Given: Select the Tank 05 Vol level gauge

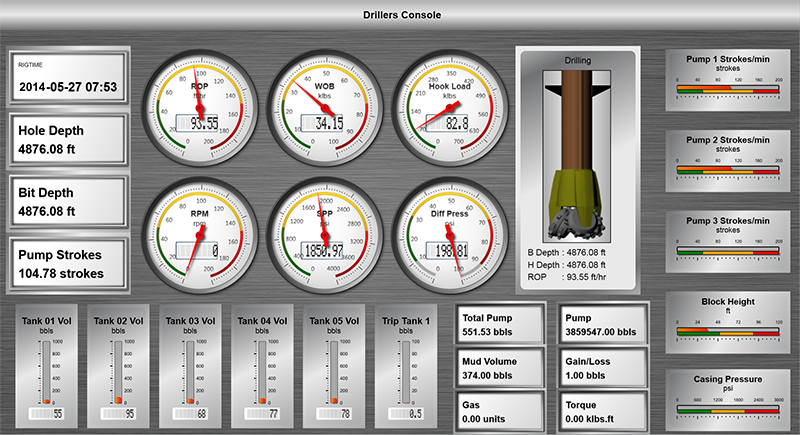Looking at the screenshot, I should [x=333, y=370].
